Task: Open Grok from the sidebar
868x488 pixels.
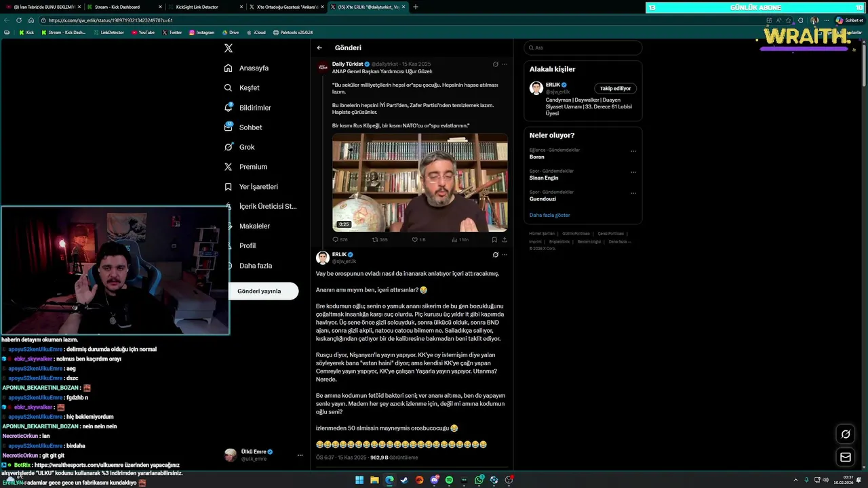Action: click(239, 147)
